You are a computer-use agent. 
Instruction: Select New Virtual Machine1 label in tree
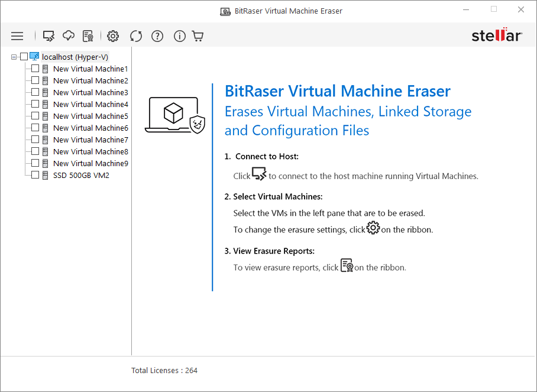click(90, 69)
